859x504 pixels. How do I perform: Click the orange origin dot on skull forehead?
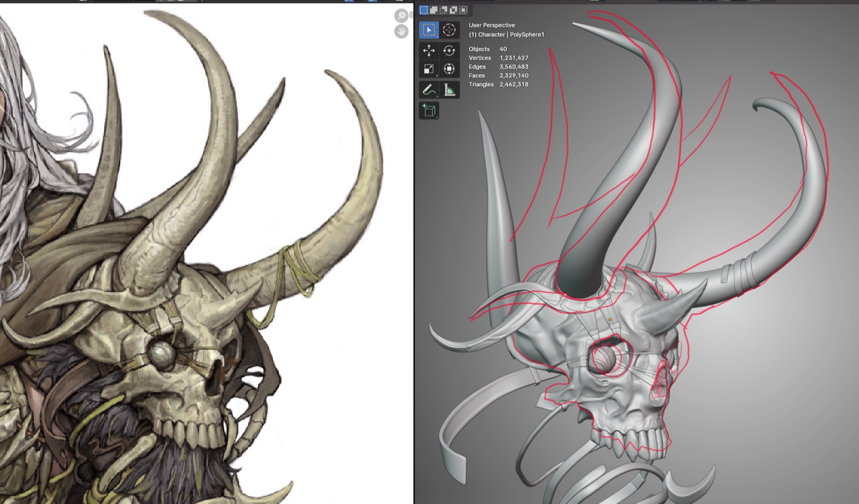click(610, 320)
